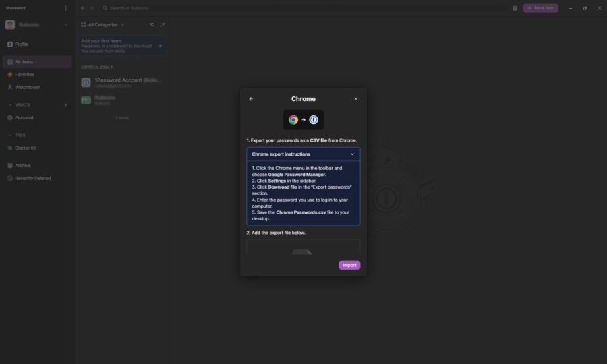Open the All Categories dropdown
This screenshot has height=364, width=607.
[x=103, y=25]
